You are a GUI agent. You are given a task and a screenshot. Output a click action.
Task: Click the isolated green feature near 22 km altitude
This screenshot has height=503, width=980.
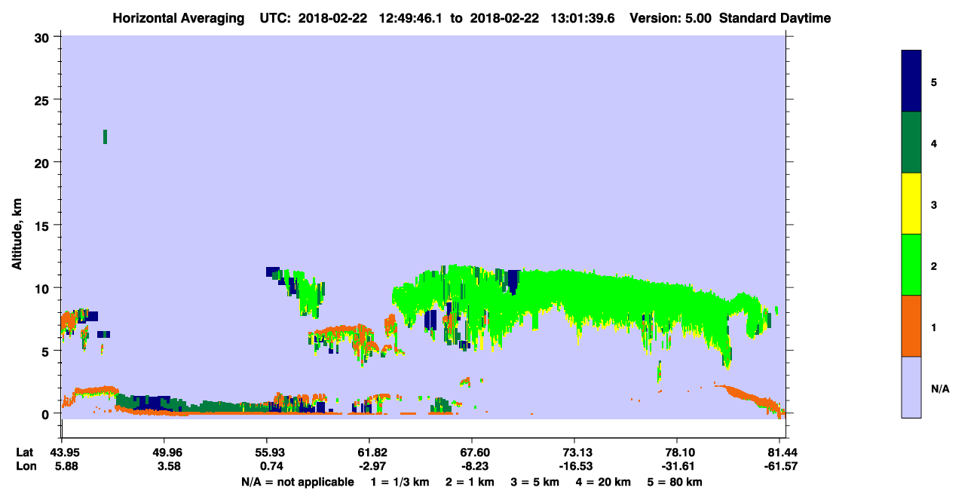tap(105, 136)
